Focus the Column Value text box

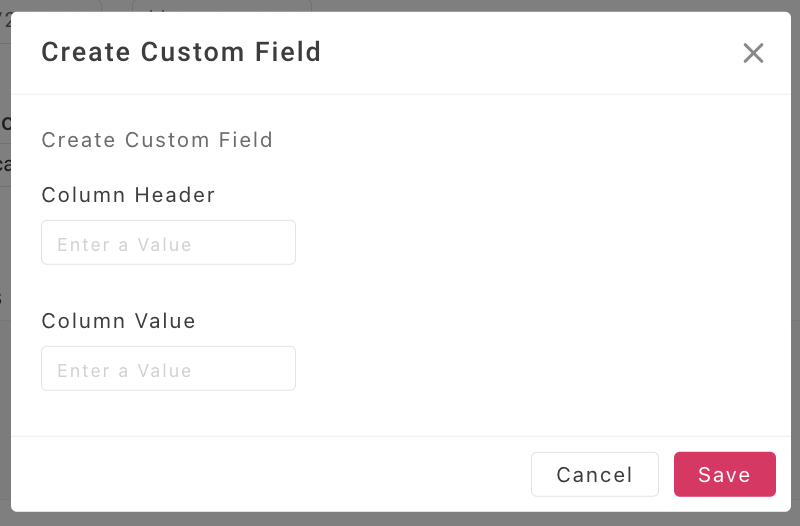168,369
